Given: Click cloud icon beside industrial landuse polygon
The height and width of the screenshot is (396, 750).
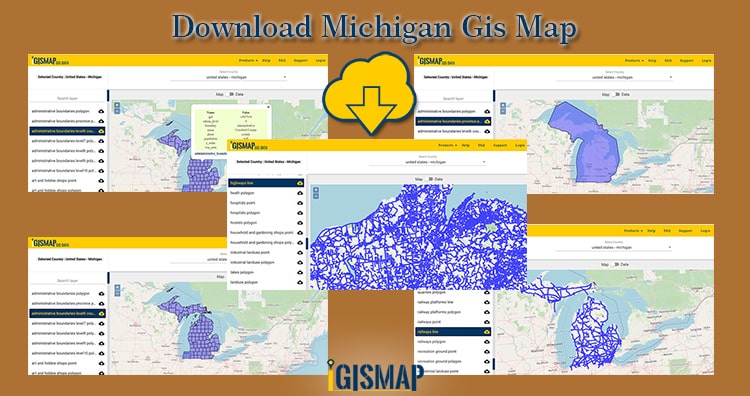Looking at the screenshot, I should [x=300, y=263].
